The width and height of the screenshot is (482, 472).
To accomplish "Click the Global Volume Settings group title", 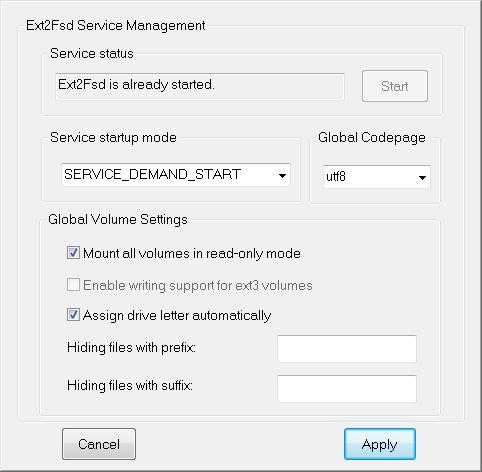I will [118, 220].
